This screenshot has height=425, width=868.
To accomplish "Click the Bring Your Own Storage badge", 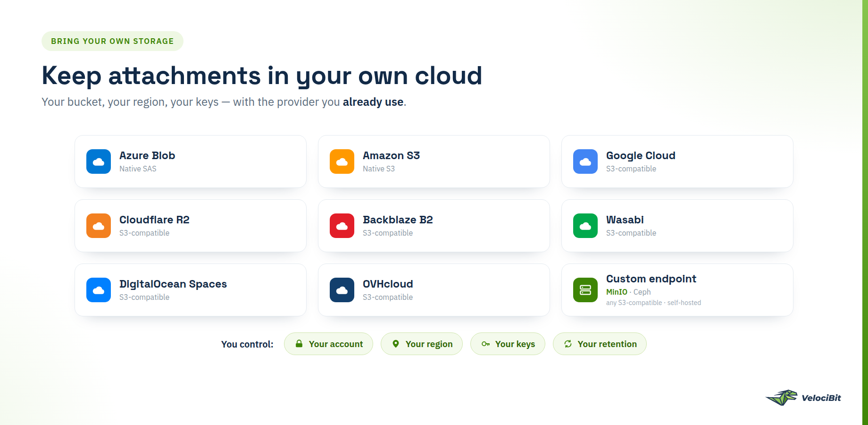I will click(112, 41).
